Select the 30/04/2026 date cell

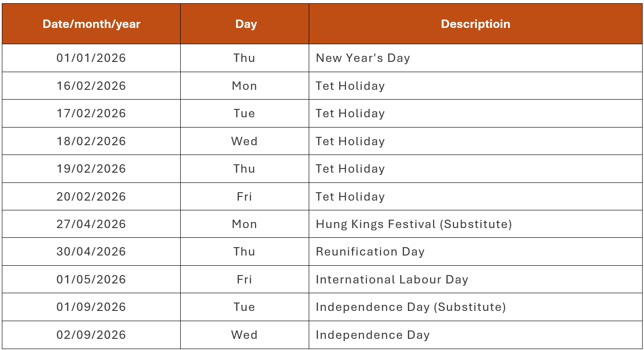91,252
